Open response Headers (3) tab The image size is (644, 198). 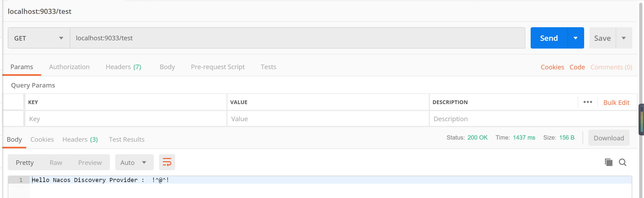(x=80, y=140)
